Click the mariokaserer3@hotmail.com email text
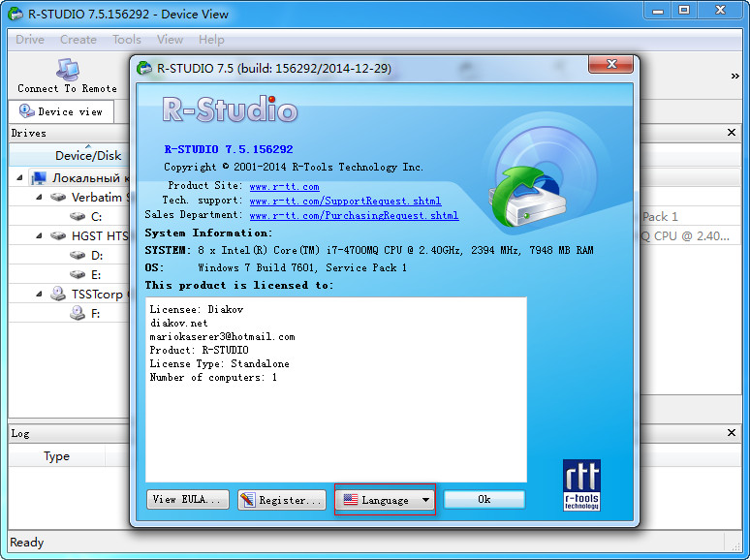This screenshot has width=750, height=560. [x=223, y=336]
